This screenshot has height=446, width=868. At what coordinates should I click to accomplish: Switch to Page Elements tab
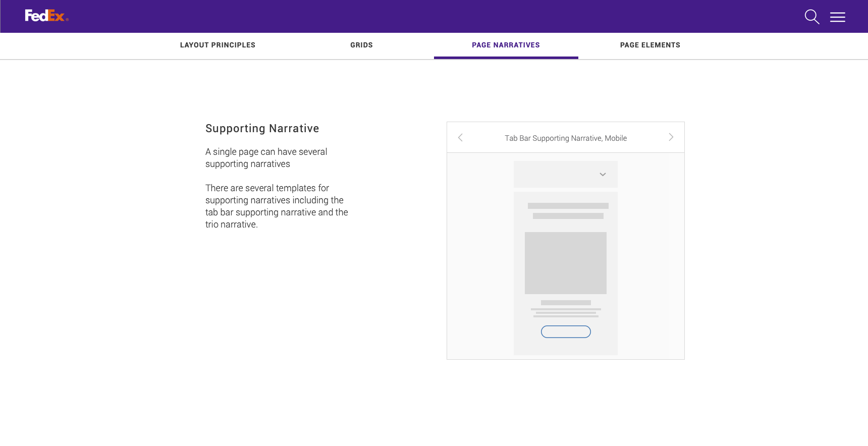coord(650,45)
